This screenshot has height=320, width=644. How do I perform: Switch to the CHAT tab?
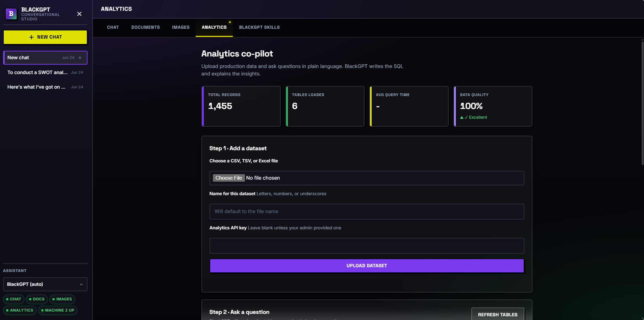[113, 27]
